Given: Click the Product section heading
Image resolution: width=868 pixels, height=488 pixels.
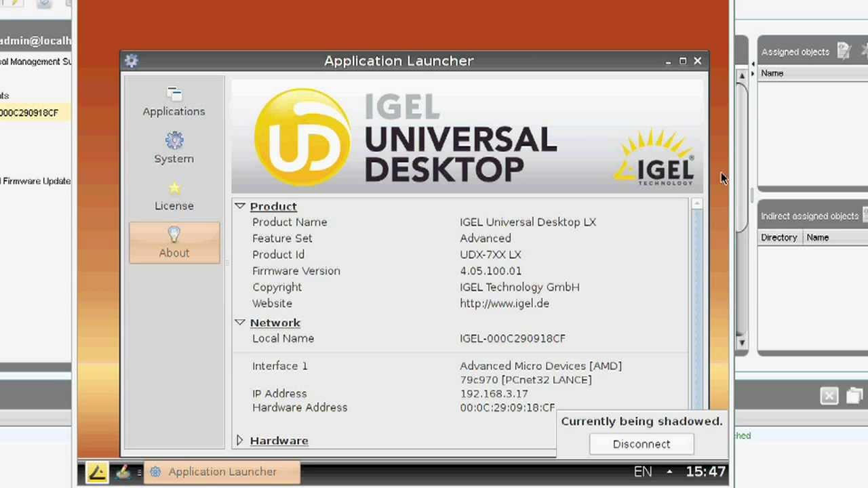Looking at the screenshot, I should [273, 206].
